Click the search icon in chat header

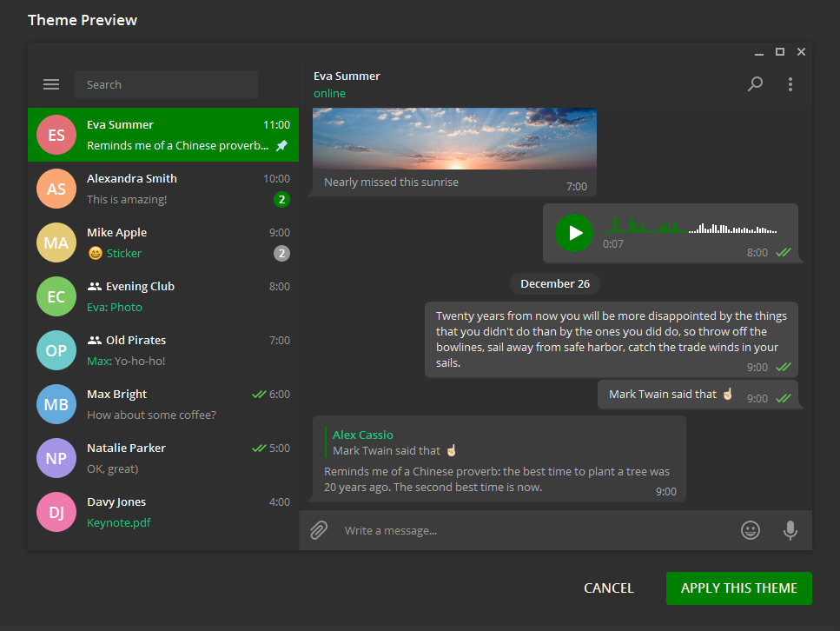click(755, 84)
